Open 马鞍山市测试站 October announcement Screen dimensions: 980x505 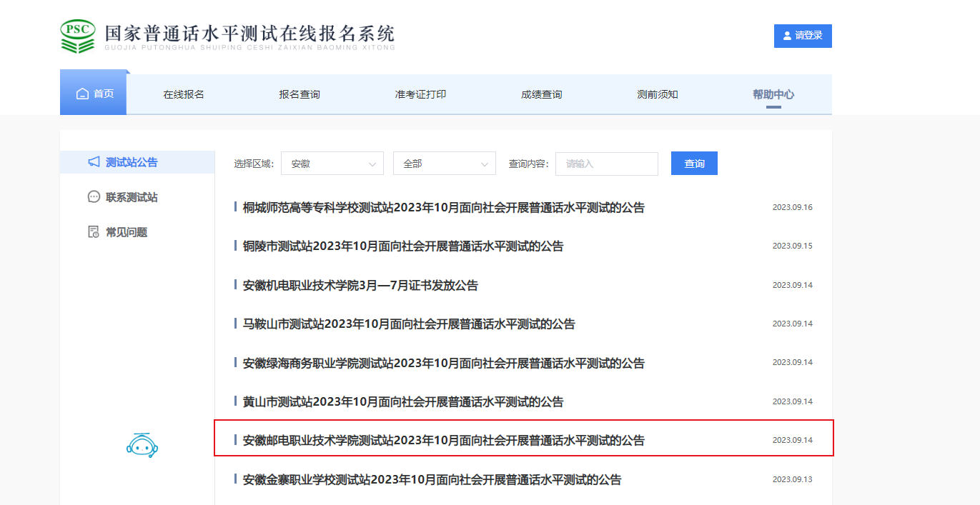point(409,324)
